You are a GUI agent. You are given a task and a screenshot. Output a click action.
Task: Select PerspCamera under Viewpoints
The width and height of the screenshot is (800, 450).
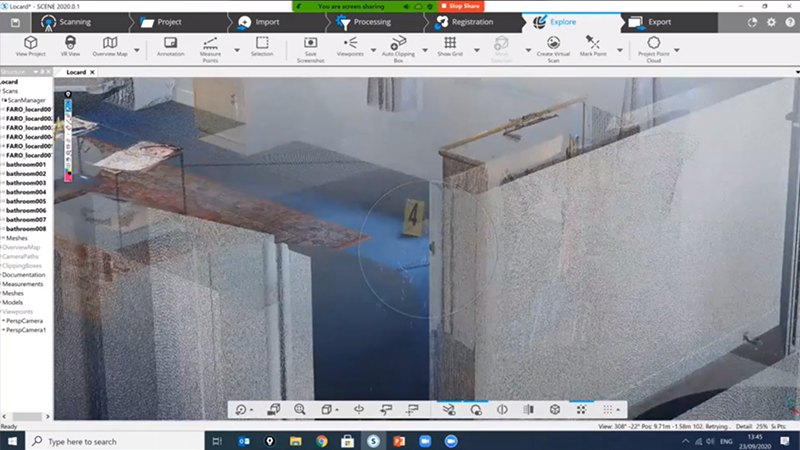[x=27, y=320]
